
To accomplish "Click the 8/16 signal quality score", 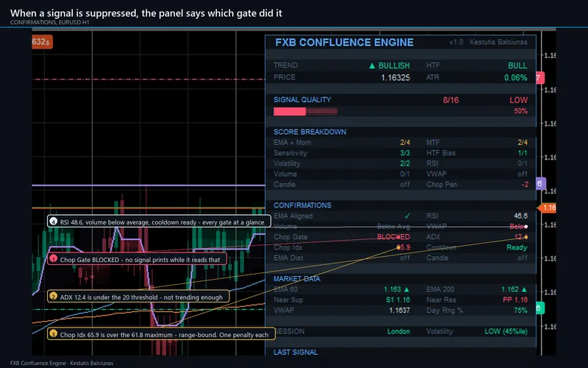I will [451, 100].
